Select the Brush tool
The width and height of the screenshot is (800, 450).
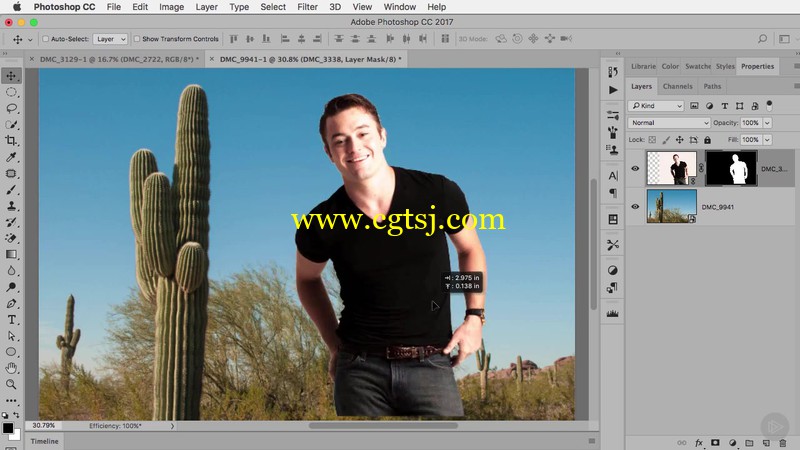11,190
